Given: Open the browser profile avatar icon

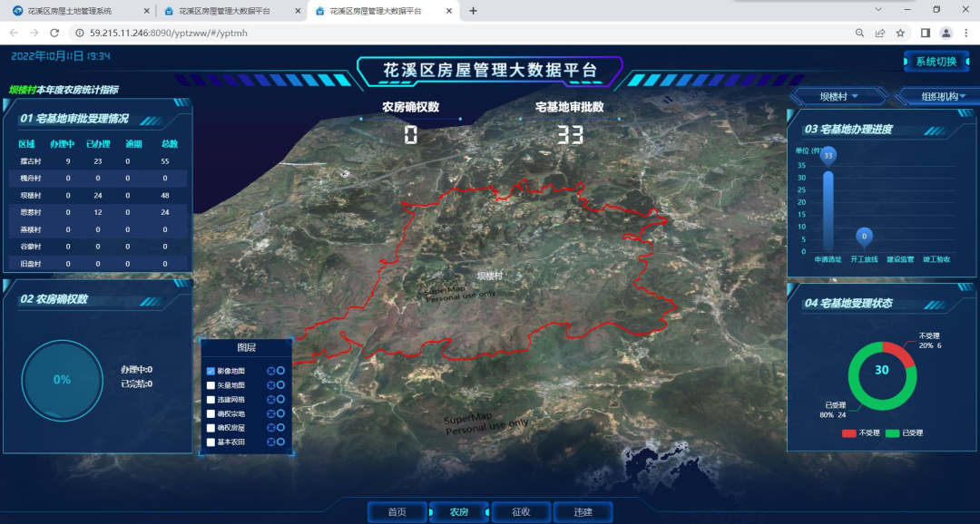Looking at the screenshot, I should pyautogui.click(x=946, y=33).
